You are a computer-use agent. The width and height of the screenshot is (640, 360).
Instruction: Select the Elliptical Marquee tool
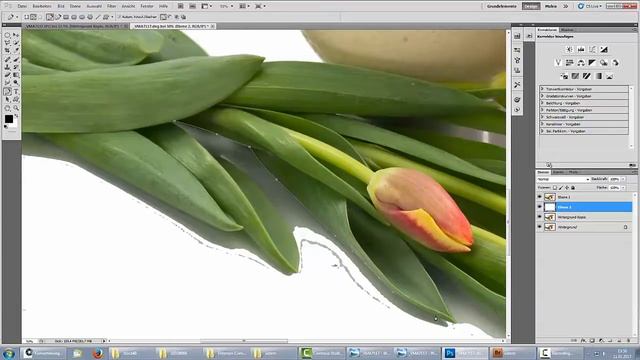coord(7,35)
